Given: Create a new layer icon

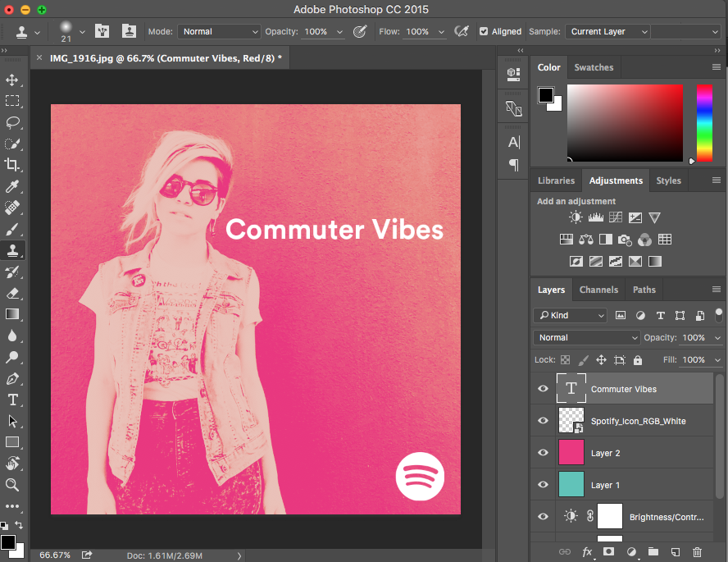Looking at the screenshot, I should coord(676,552).
